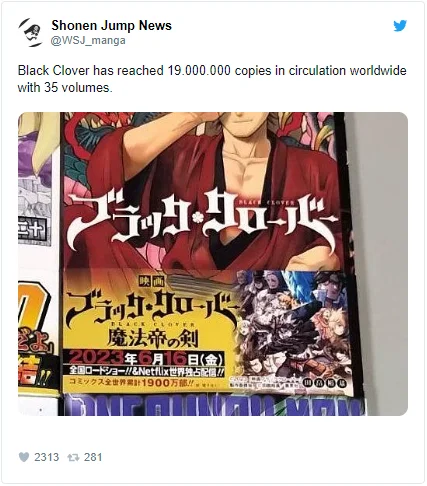Click the 2023年6月16日 release date text
Screen dimensions: 427x486
click(146, 359)
